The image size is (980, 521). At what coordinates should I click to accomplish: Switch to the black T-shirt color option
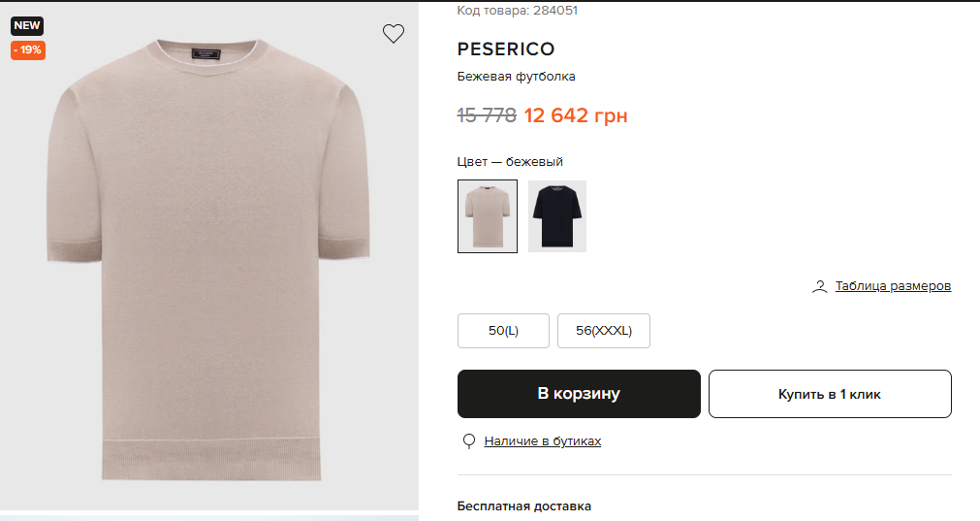tap(557, 216)
